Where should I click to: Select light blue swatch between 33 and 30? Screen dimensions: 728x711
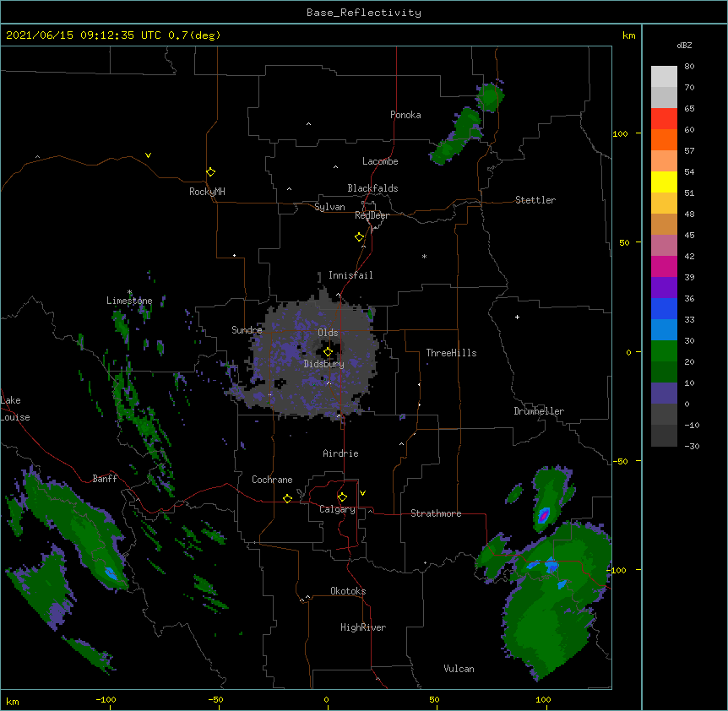(x=664, y=330)
